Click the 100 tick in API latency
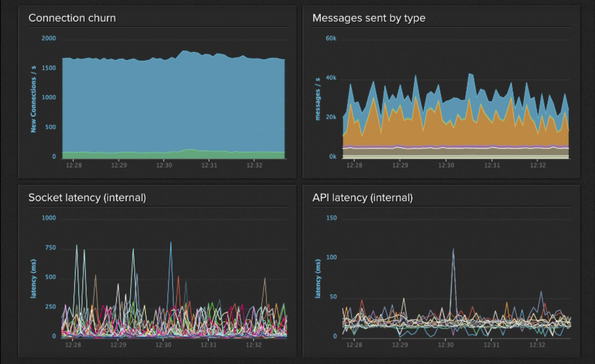Image resolution: width=595 pixels, height=364 pixels. [x=331, y=258]
